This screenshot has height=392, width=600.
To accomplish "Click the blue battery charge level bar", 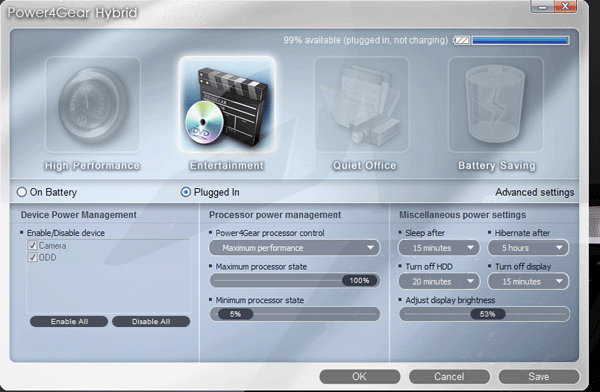I will click(x=520, y=41).
